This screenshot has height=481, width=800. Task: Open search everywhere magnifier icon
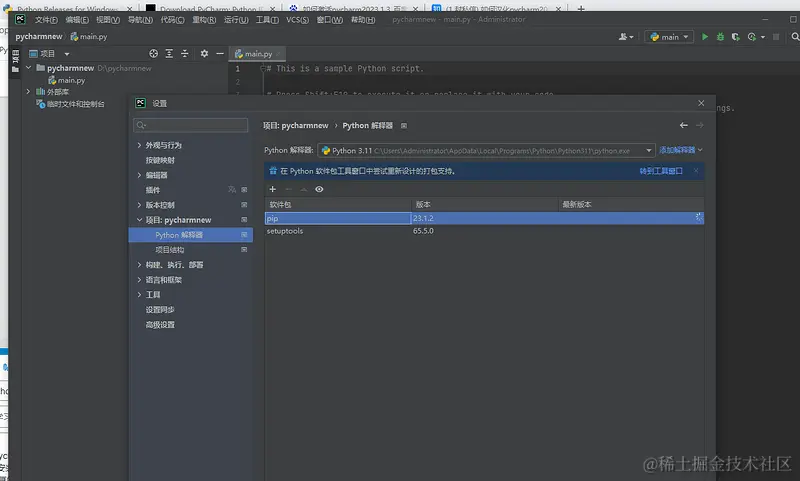pos(795,37)
